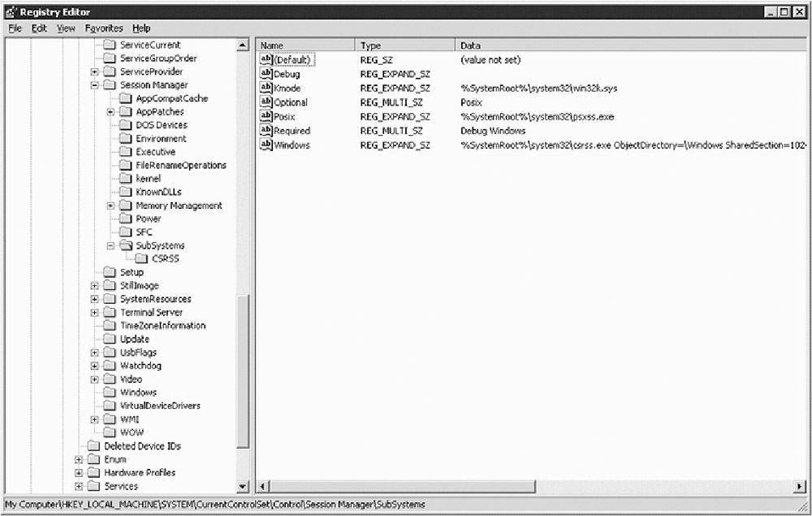Open the Favorites menu

tap(104, 28)
